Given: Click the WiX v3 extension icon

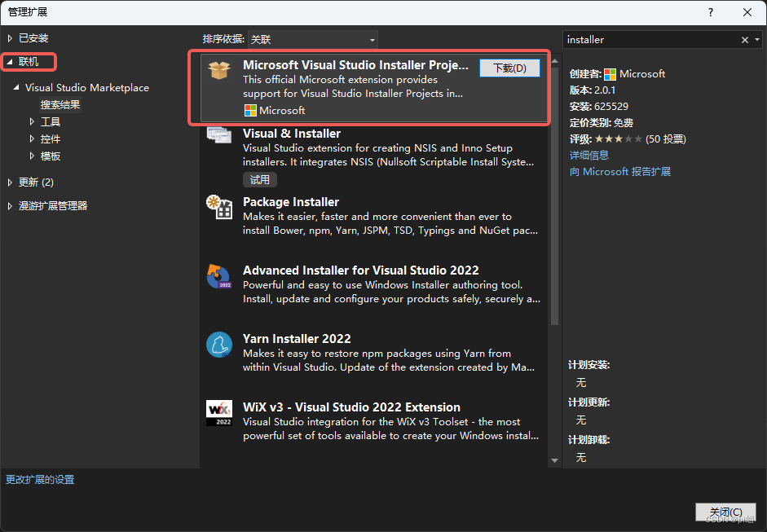Looking at the screenshot, I should coord(218,413).
